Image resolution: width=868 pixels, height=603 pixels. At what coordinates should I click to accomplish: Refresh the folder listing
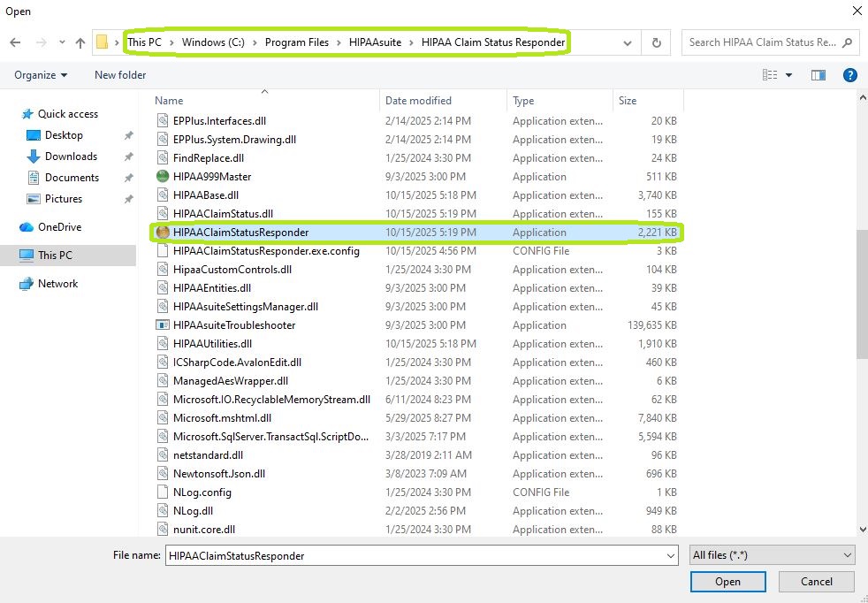(656, 42)
